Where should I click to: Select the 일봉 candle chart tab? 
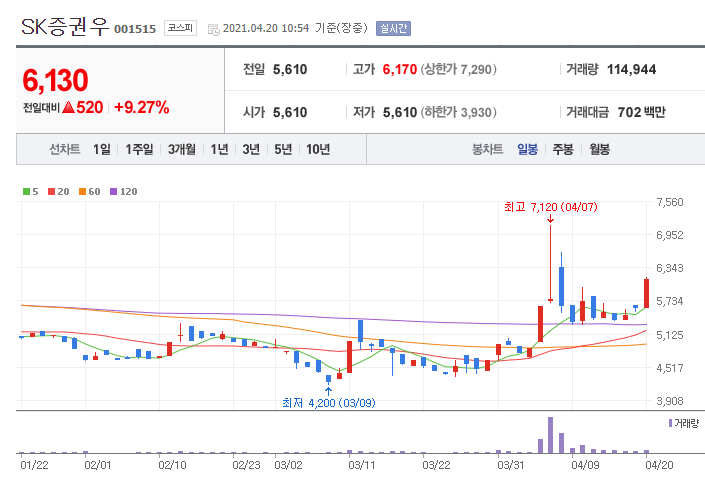[x=527, y=149]
